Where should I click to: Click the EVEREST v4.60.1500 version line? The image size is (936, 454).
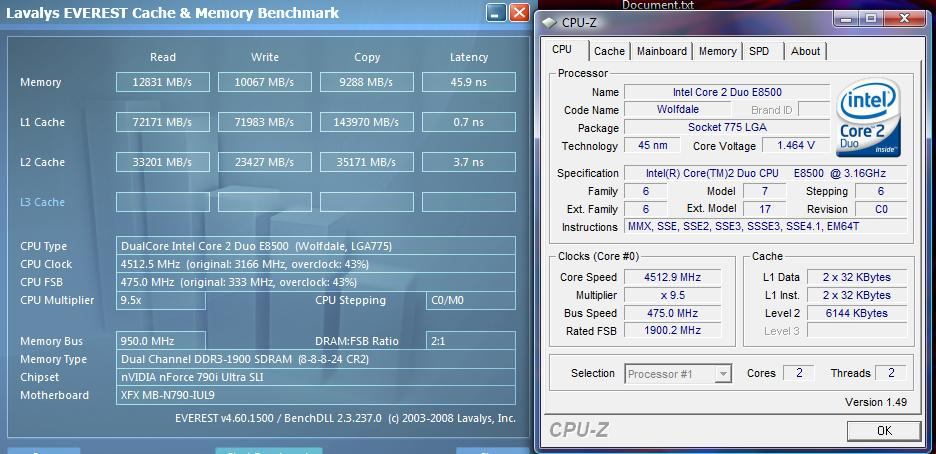tap(345, 418)
